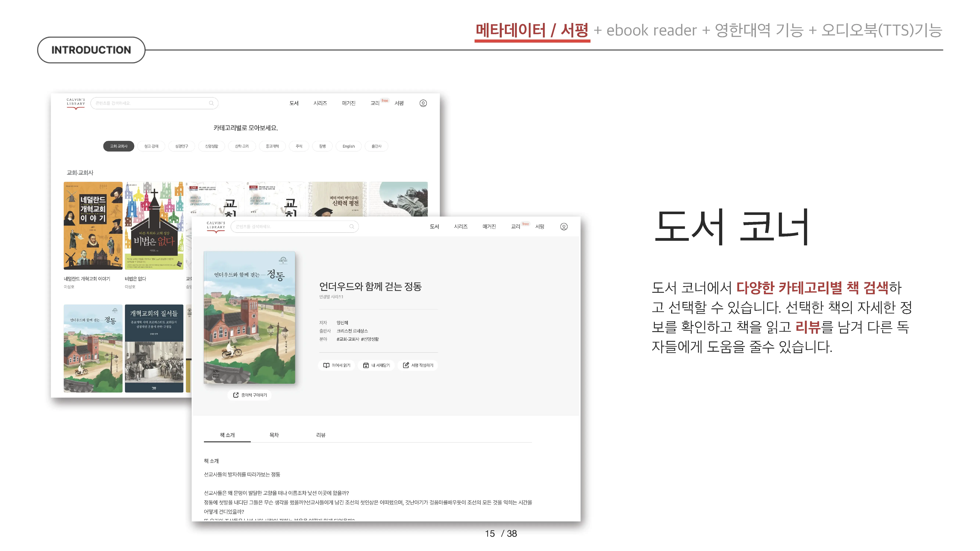
Task: Click the INTRODUCTION label on the slide
Action: [91, 50]
